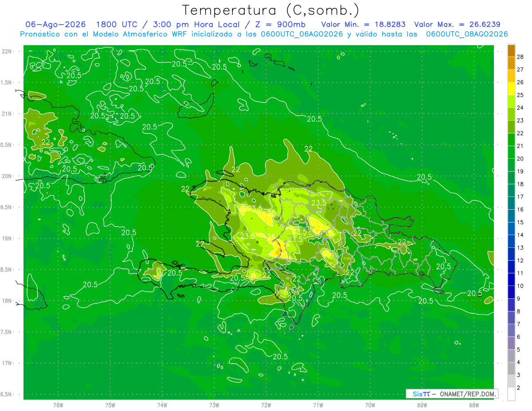
Task: Click the purple colorbar swatch between 6 and 7
Action: pyautogui.click(x=511, y=331)
